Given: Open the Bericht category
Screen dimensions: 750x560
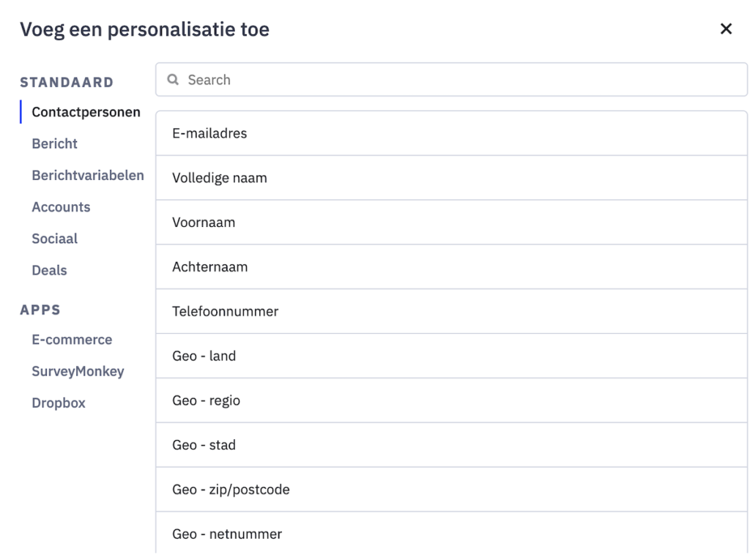Looking at the screenshot, I should pyautogui.click(x=55, y=144).
